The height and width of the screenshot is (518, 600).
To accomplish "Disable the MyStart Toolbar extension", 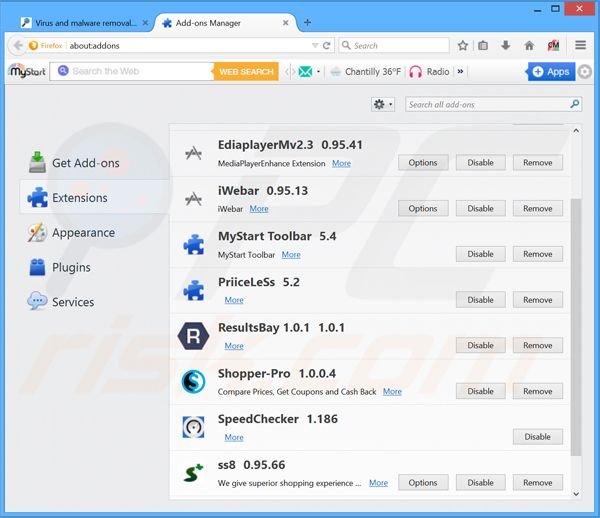I will point(480,254).
